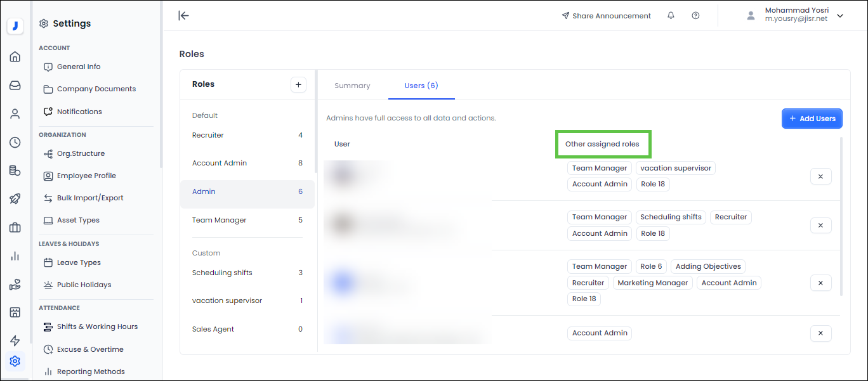
Task: Remove first user from Admin role
Action: pos(820,176)
